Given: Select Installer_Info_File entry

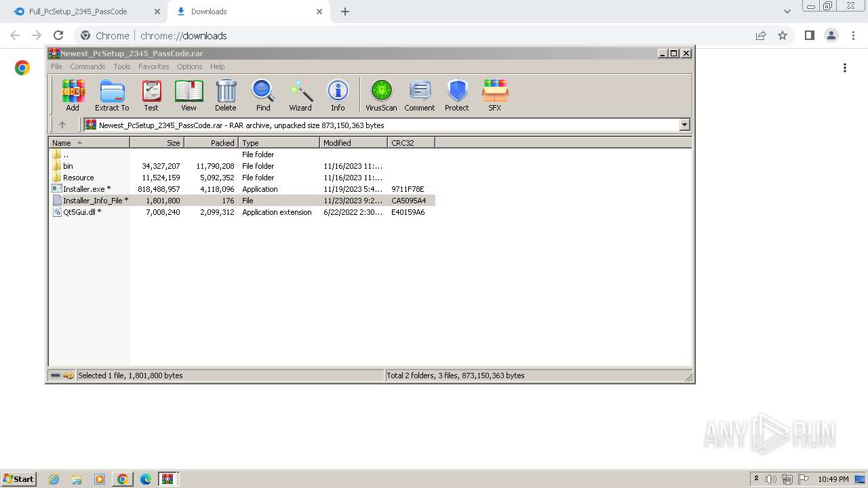Looking at the screenshot, I should click(241, 201).
